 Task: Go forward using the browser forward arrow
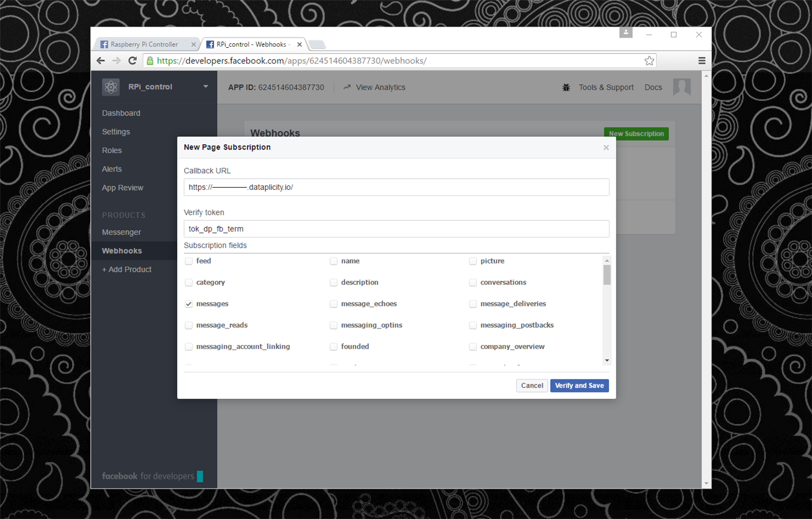pyautogui.click(x=117, y=61)
